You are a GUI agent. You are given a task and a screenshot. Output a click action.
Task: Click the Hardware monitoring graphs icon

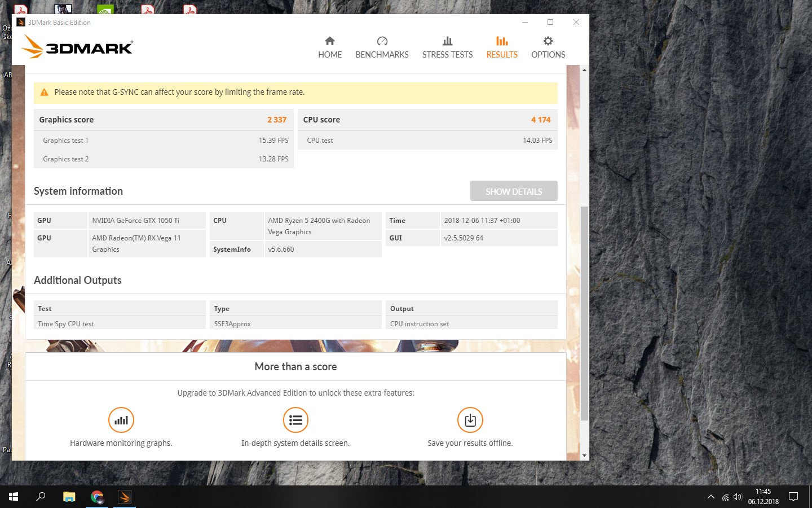pos(121,420)
